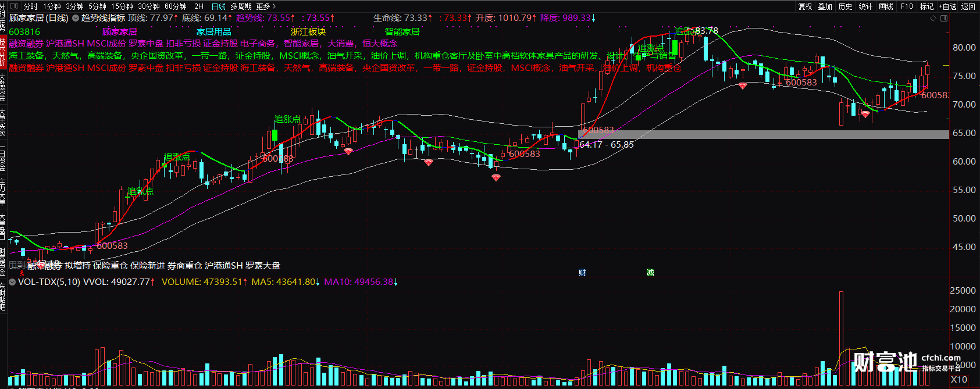
Task: Click the 返回 back button
Action: (968, 6)
